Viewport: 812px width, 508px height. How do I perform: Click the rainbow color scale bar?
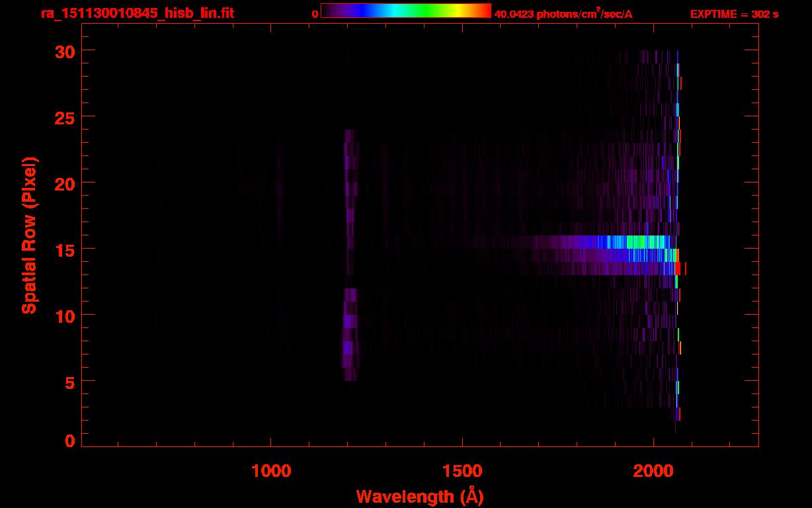pyautogui.click(x=406, y=11)
